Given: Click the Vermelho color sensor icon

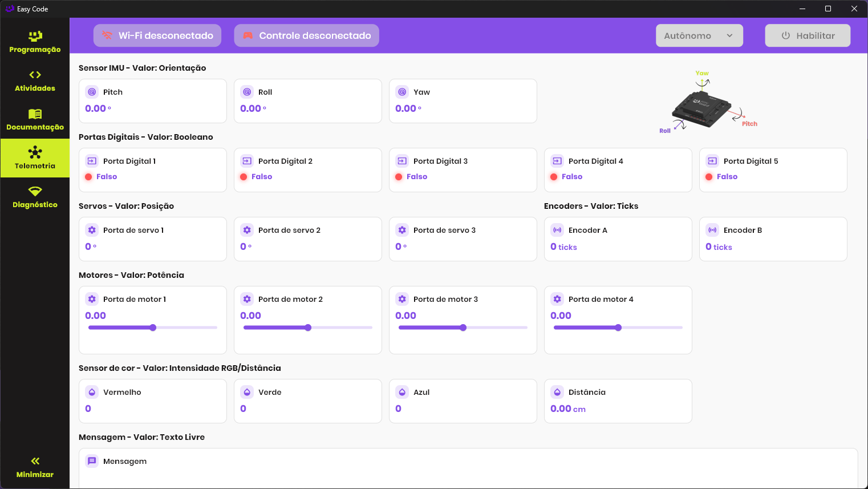Looking at the screenshot, I should pos(92,392).
